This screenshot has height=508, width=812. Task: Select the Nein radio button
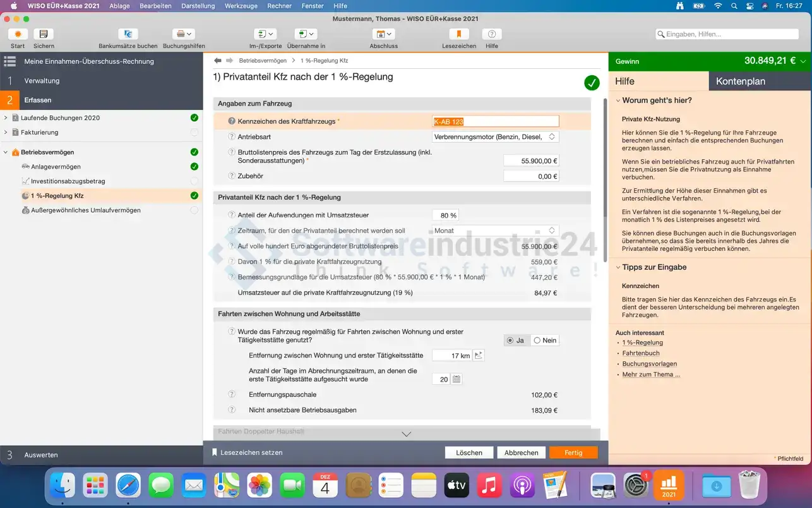537,341
